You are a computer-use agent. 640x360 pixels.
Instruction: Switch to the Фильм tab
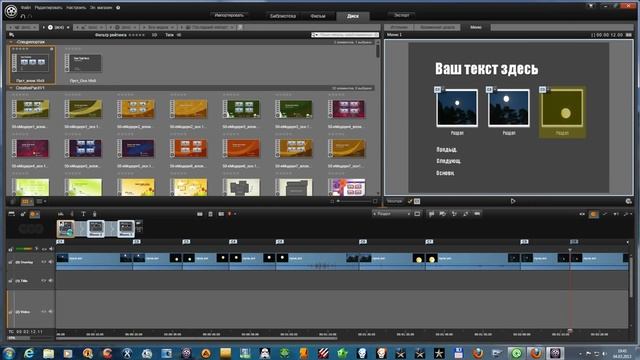click(x=318, y=16)
